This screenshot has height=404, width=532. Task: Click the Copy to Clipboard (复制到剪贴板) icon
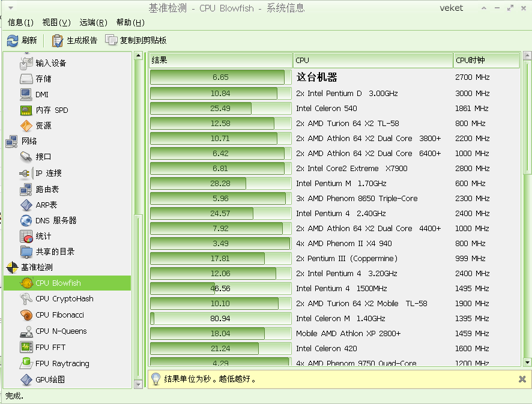[x=111, y=40]
